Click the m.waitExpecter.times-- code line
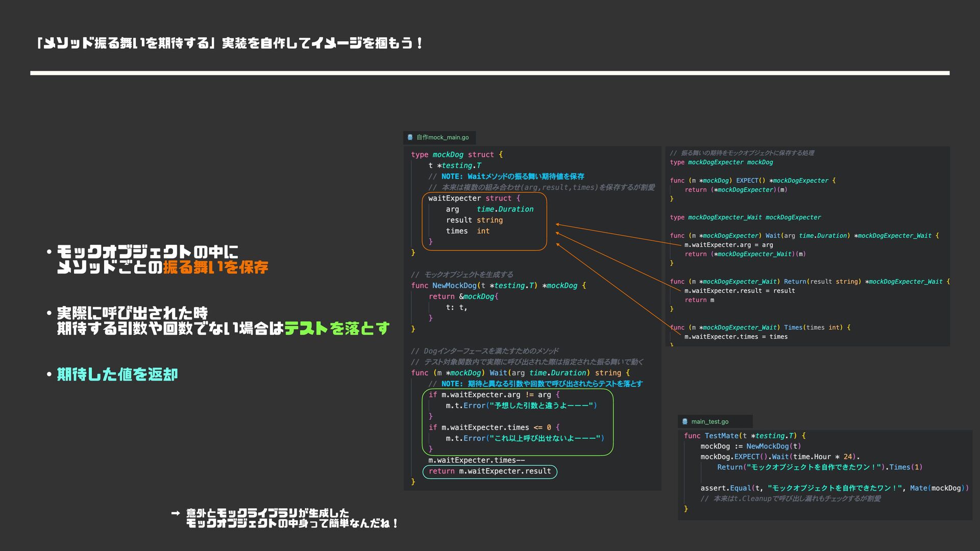980x551 pixels. pos(476,460)
